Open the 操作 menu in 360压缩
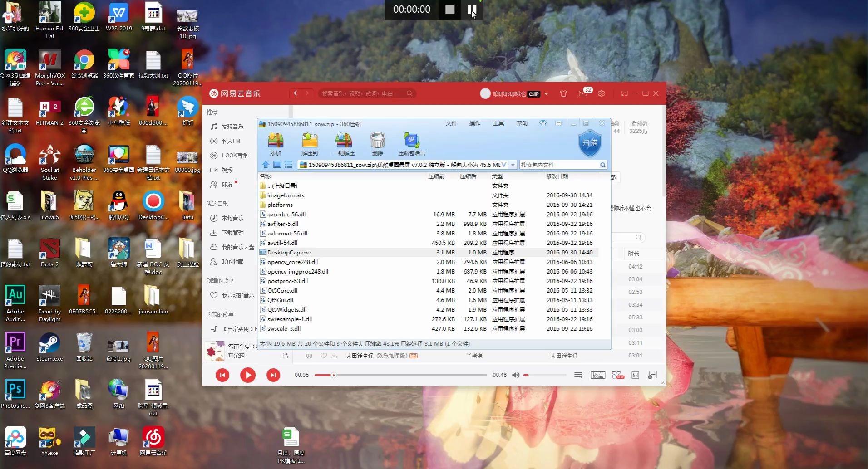 (x=475, y=123)
